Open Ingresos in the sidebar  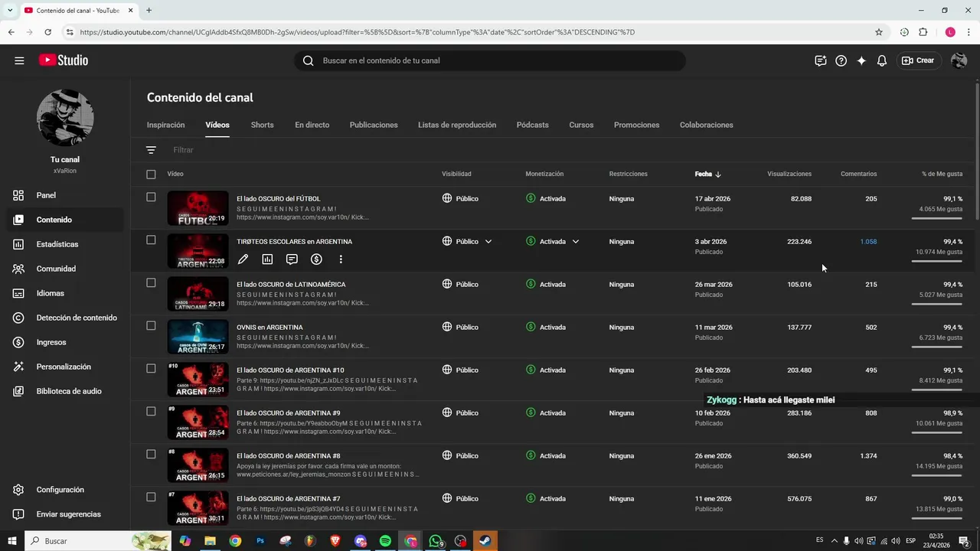pos(64,342)
